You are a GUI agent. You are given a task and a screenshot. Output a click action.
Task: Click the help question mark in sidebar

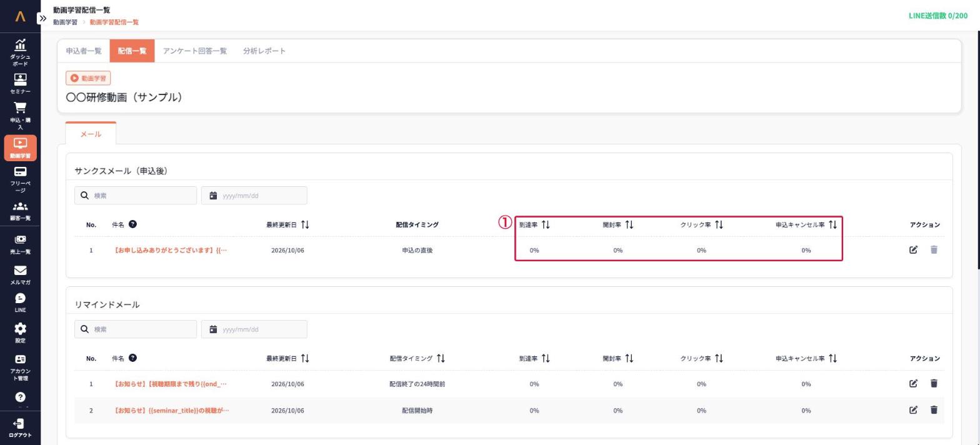20,397
